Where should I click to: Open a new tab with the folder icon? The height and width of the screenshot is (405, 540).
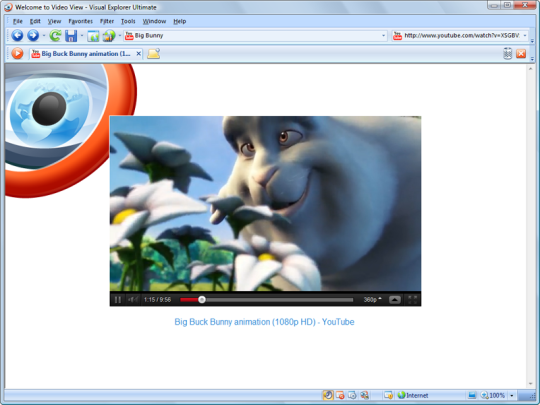pyautogui.click(x=154, y=54)
